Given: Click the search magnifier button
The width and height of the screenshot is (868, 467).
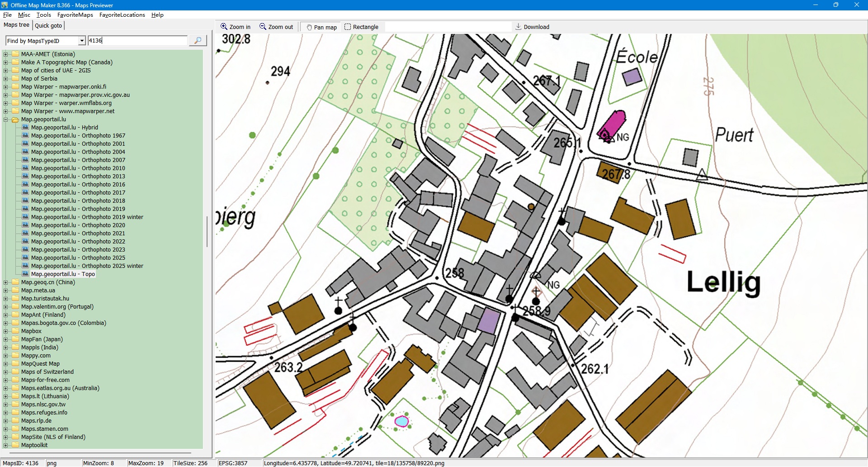Looking at the screenshot, I should [198, 41].
